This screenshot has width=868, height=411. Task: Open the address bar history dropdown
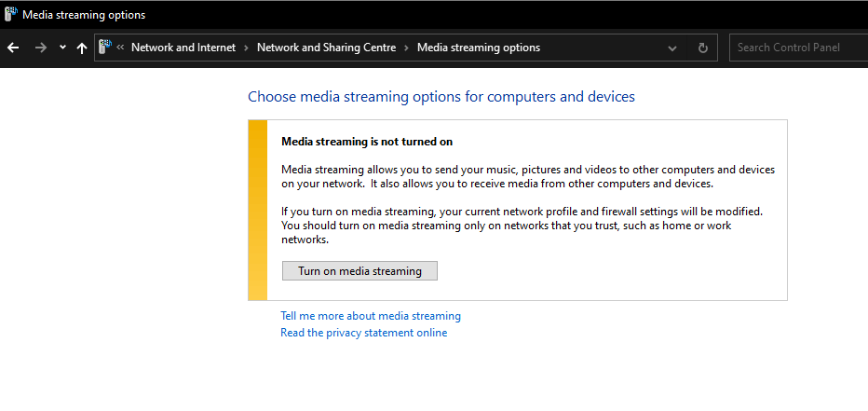pyautogui.click(x=672, y=48)
